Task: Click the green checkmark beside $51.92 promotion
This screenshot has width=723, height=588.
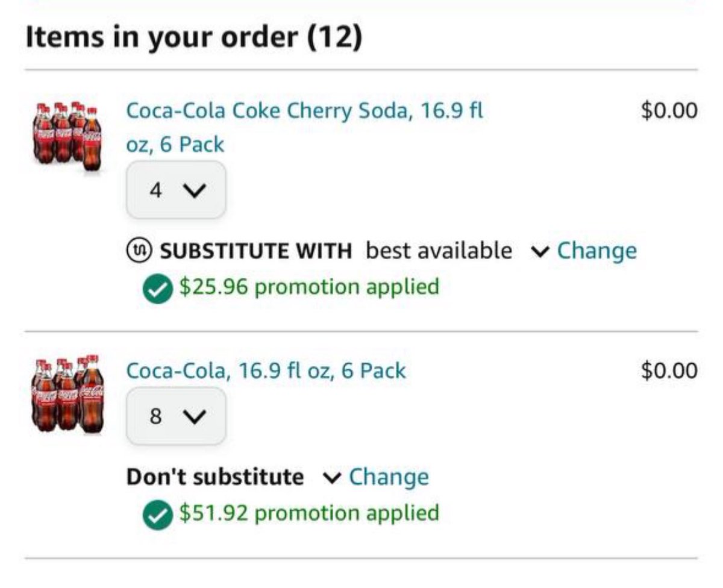Action: pyautogui.click(x=157, y=515)
